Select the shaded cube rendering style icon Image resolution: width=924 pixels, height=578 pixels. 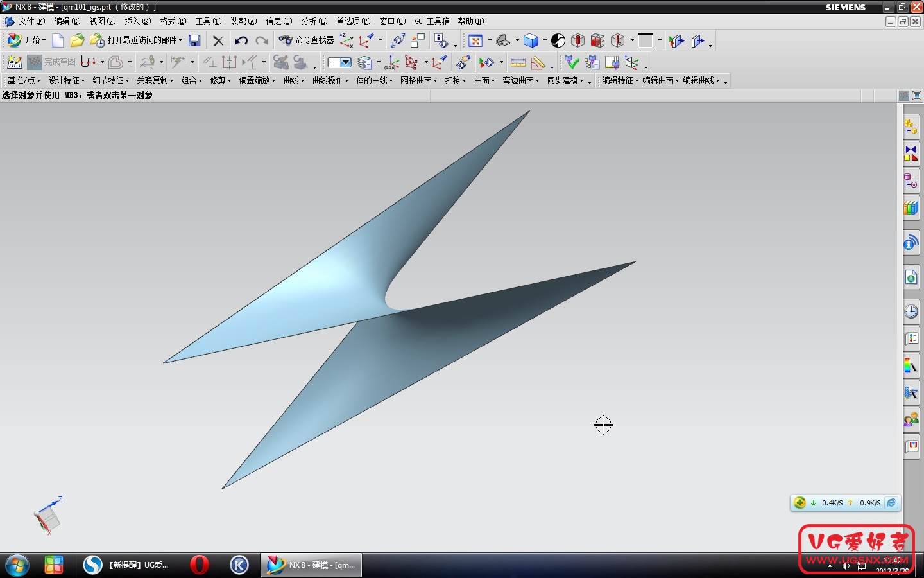[x=531, y=40]
